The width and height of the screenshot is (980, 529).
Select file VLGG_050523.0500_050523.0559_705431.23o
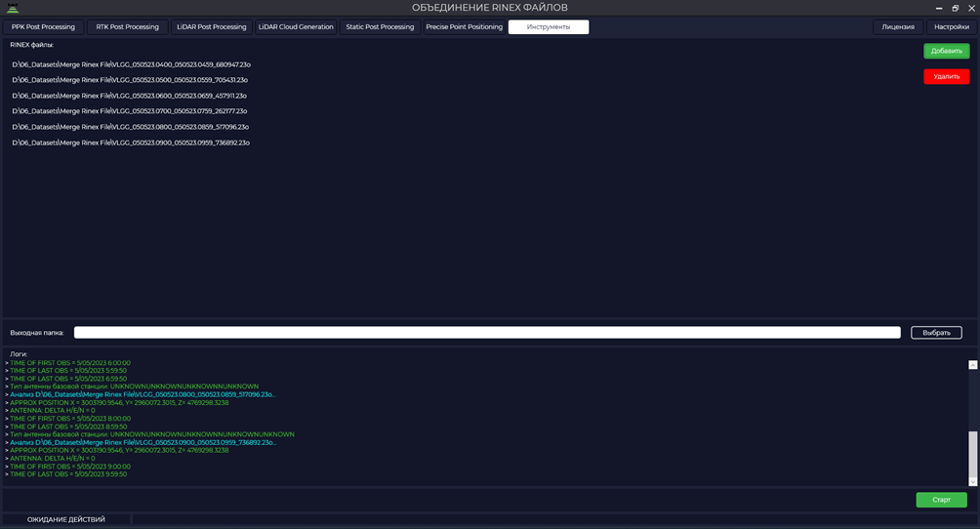pyautogui.click(x=130, y=80)
